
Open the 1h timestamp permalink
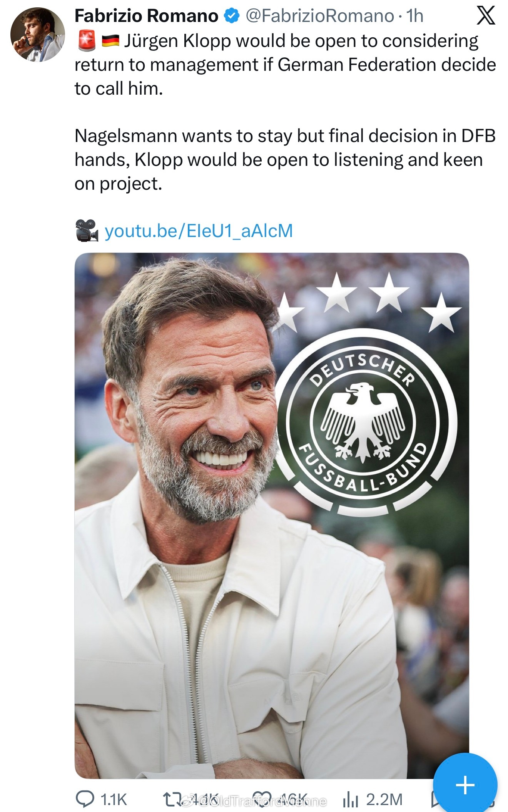pos(415,16)
